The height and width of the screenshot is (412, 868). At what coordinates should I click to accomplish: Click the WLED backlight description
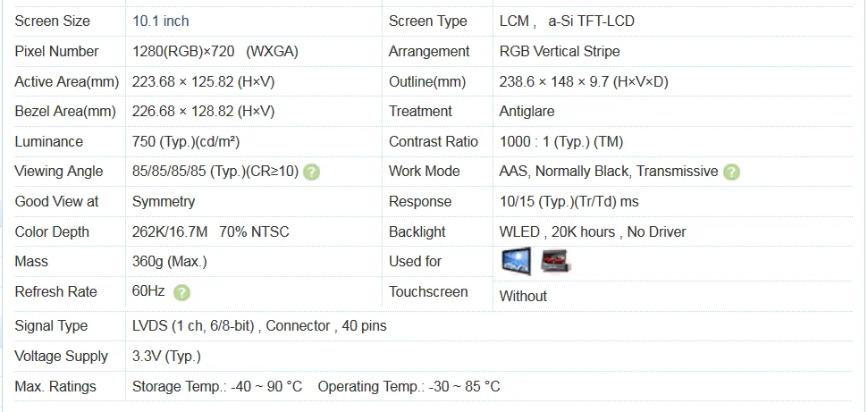(593, 232)
